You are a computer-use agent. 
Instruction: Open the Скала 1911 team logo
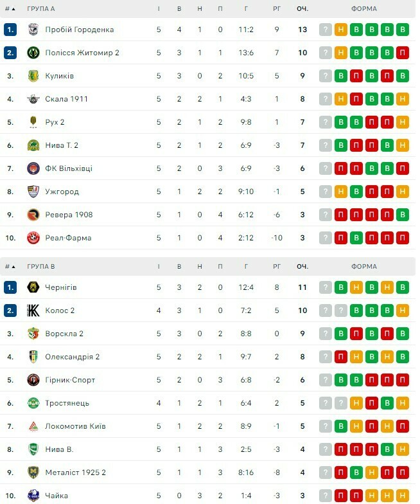pyautogui.click(x=33, y=99)
